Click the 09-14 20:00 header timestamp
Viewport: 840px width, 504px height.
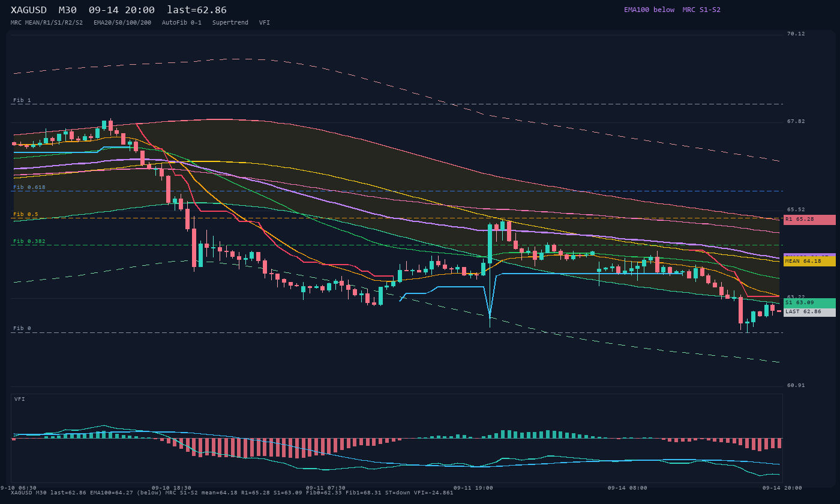click(121, 10)
